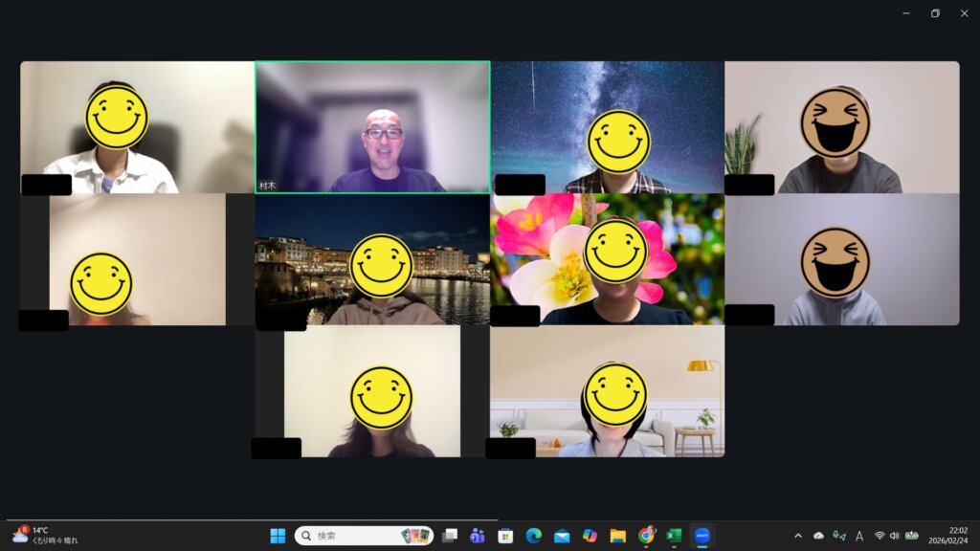Open the Copilot taskbar icon
This screenshot has width=980, height=551.
point(590,536)
